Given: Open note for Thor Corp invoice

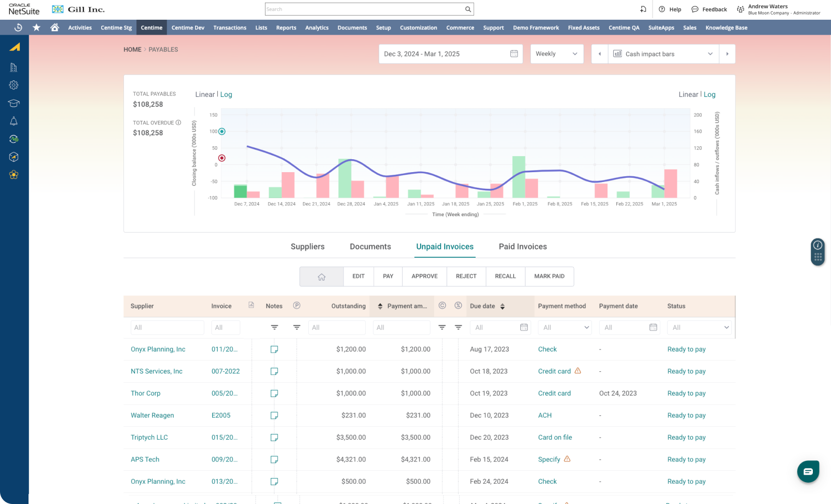Looking at the screenshot, I should tap(274, 394).
